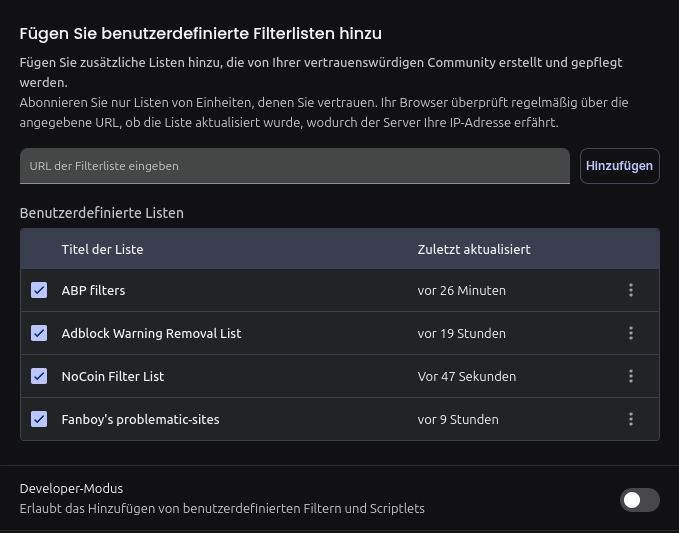Disable the NoCoin Filter List checkbox
The height and width of the screenshot is (533, 679).
tap(39, 376)
